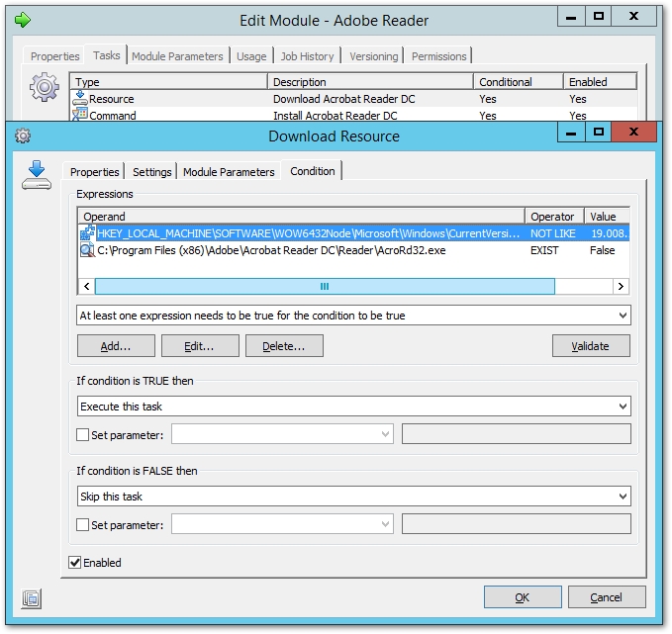Viewport: 672px width, 634px height.
Task: Click FALSE section parameter value field
Action: (x=516, y=524)
